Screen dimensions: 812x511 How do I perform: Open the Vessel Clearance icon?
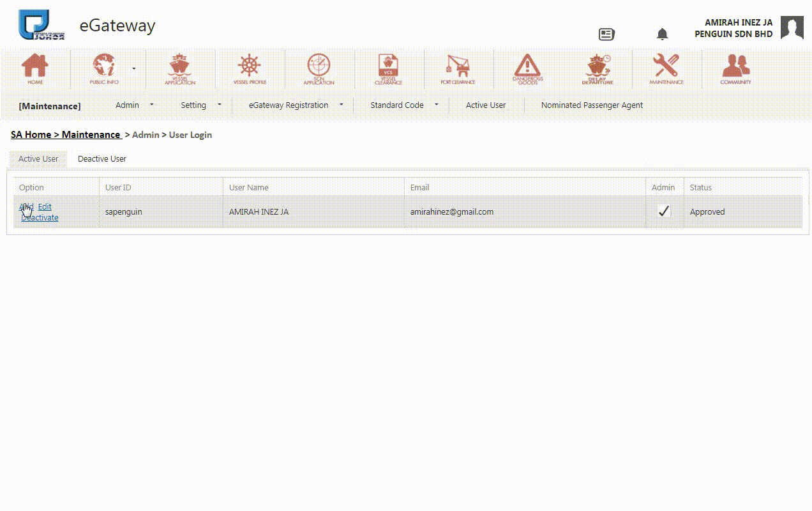(388, 68)
